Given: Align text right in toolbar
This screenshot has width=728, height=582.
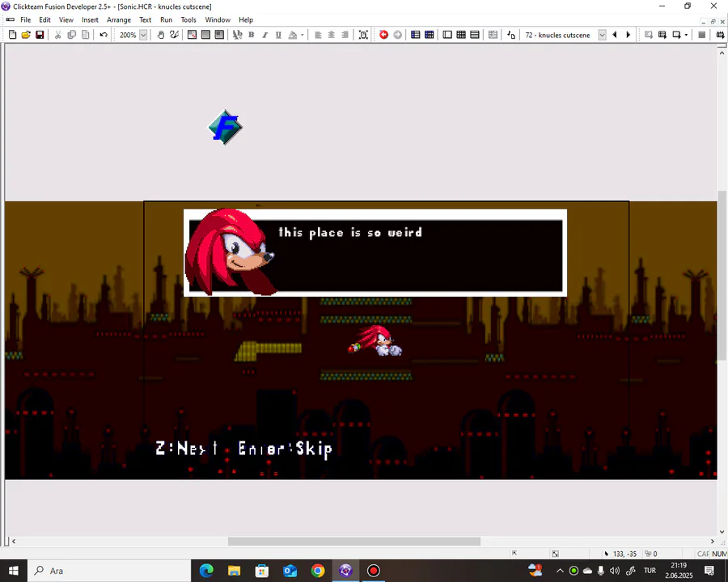Looking at the screenshot, I should coord(345,35).
